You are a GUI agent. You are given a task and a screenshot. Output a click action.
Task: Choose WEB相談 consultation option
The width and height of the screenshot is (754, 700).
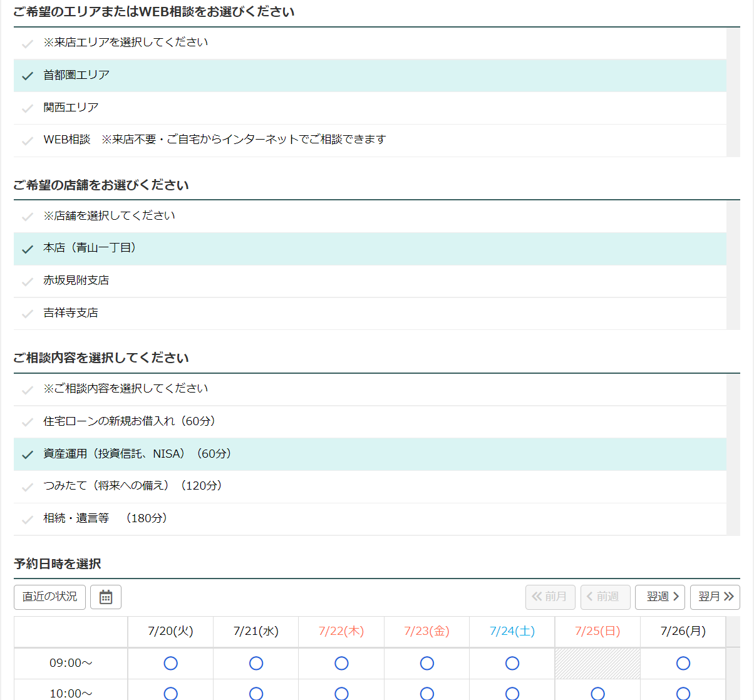point(67,140)
